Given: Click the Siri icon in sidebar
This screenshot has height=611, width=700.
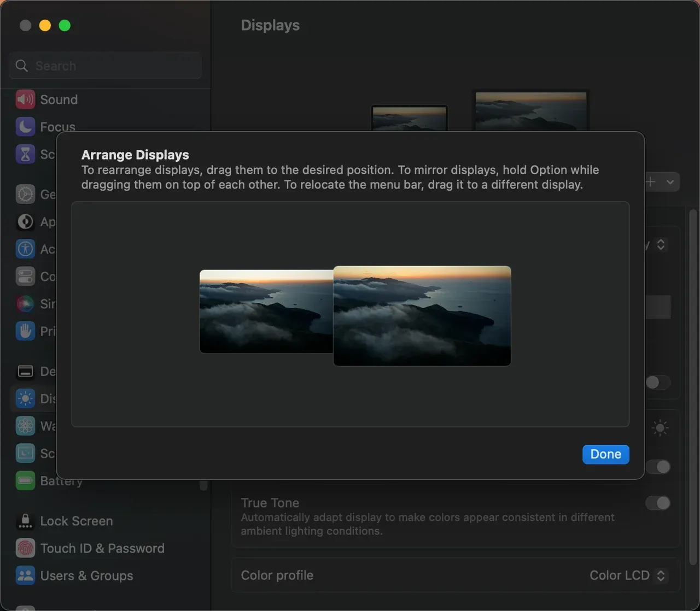Looking at the screenshot, I should coord(25,304).
